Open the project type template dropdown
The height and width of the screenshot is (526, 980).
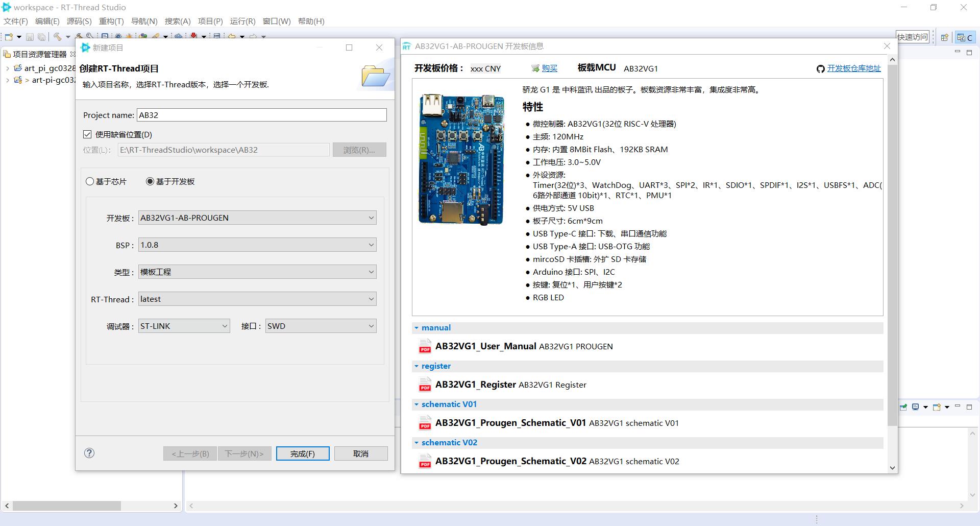tap(257, 272)
